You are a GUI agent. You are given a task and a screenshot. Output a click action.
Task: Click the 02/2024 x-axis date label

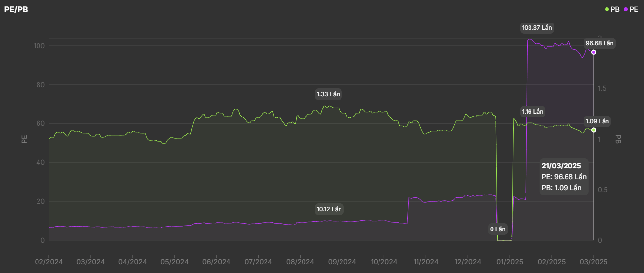49,262
